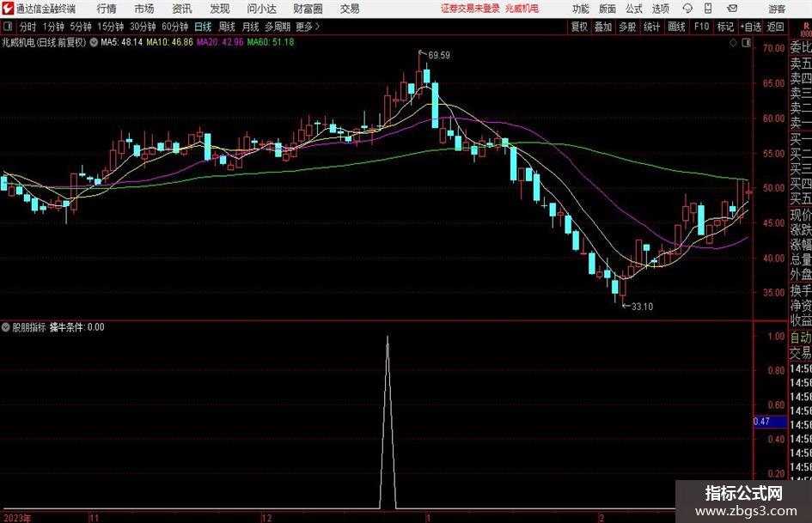Viewport: 812px width, 523px height.
Task: Open the refresh/sync circular arrow icon
Action: 687,9
